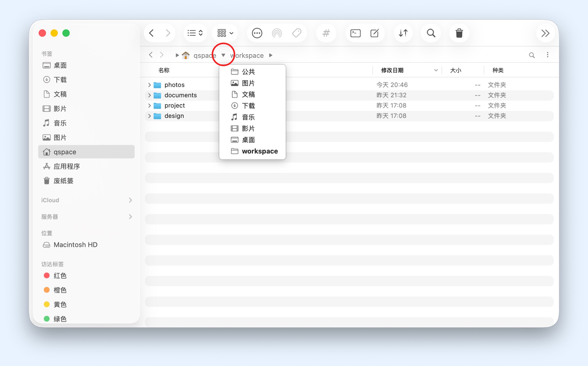Choose 下载 from the popup menu
Viewport: 588px width, 366px height.
point(248,106)
